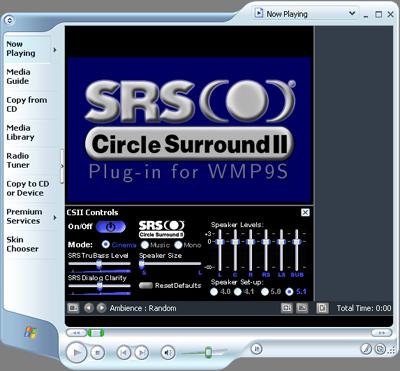Select the next enhancement arrow
Screen dimensions: 400x371
point(101,308)
